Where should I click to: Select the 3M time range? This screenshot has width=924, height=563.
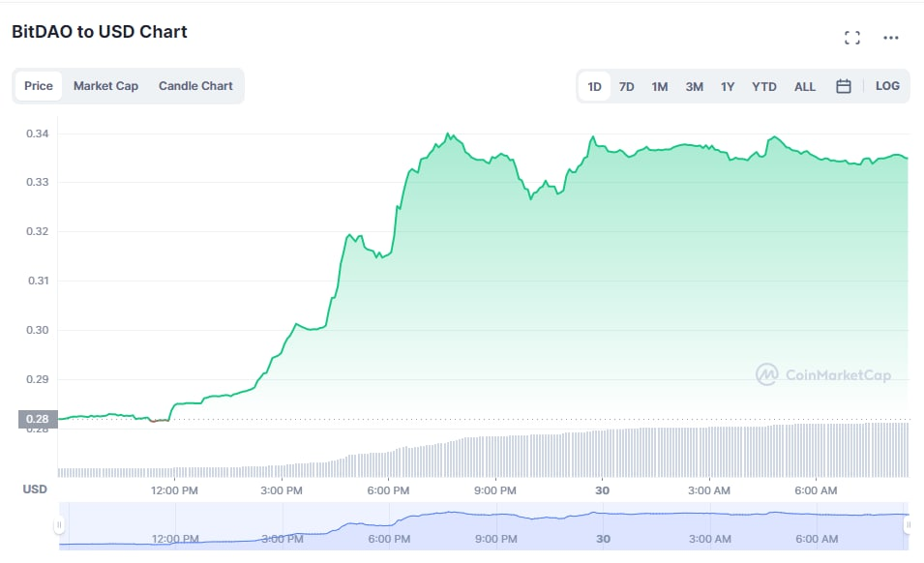click(x=694, y=86)
